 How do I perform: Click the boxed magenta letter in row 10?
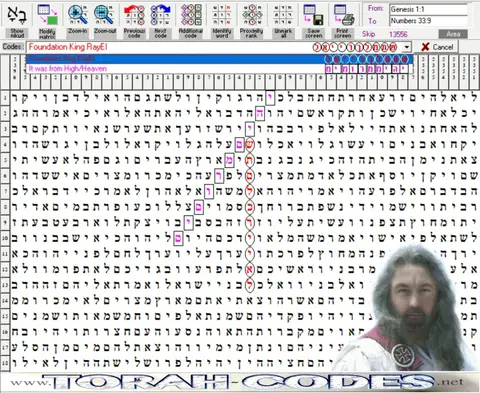[178, 238]
